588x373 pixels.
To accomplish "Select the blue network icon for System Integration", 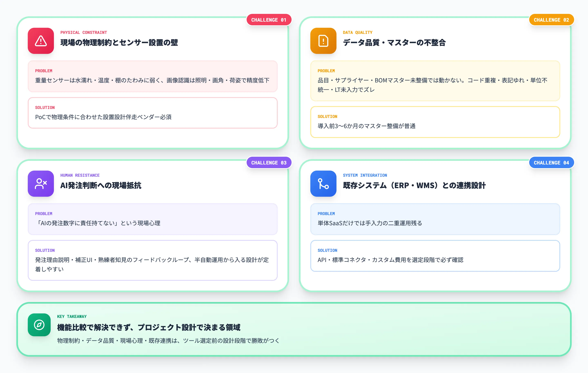I will (x=323, y=184).
